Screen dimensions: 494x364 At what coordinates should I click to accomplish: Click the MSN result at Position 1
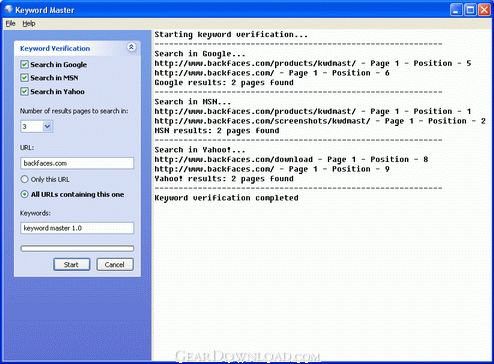tap(313, 111)
